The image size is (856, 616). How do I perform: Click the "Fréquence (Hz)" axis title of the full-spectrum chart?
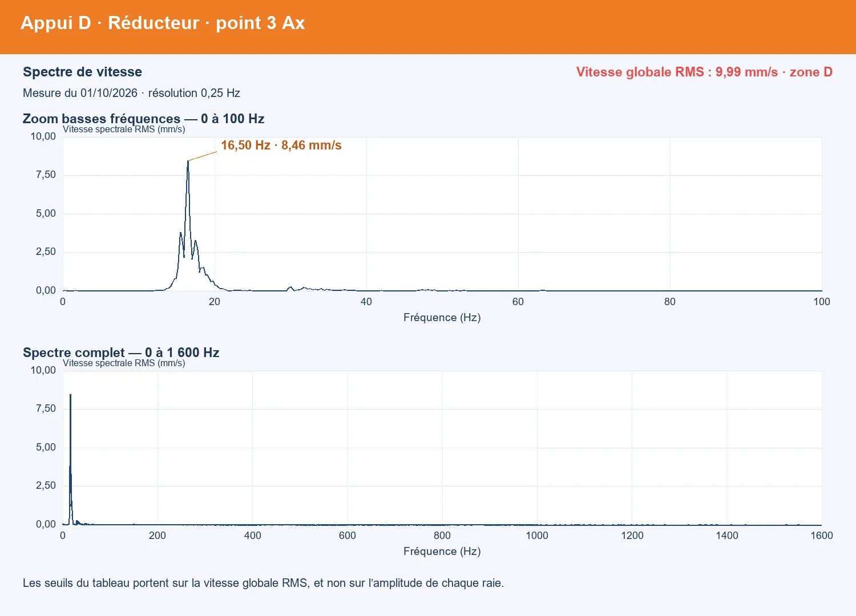pyautogui.click(x=442, y=552)
